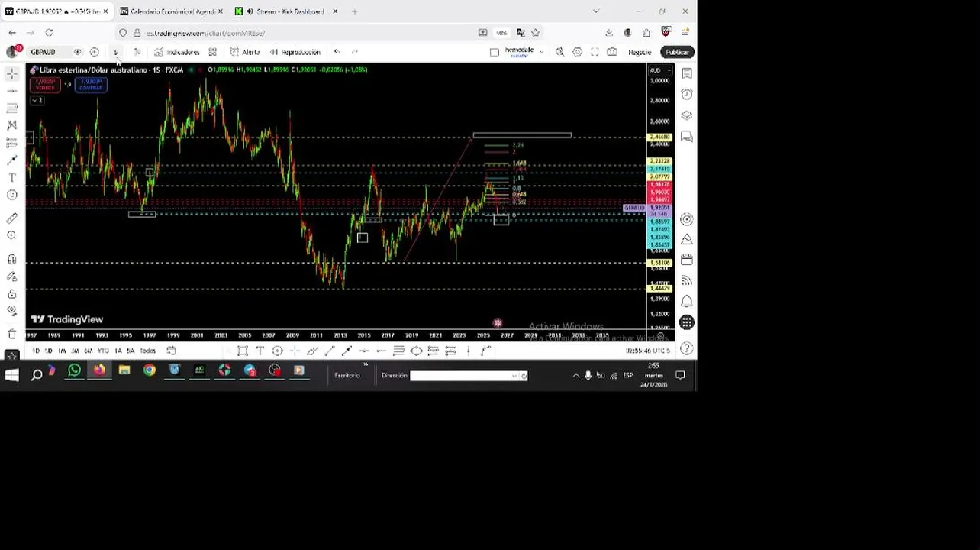Open quick search magnifier icon
The image size is (980, 550).
click(x=559, y=52)
